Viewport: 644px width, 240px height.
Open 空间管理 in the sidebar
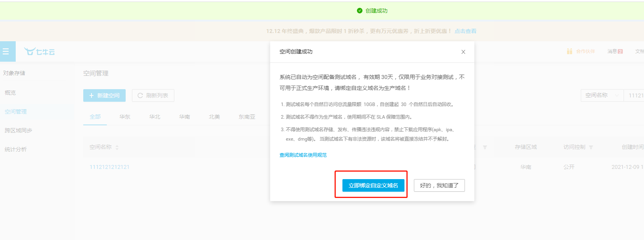(16, 112)
